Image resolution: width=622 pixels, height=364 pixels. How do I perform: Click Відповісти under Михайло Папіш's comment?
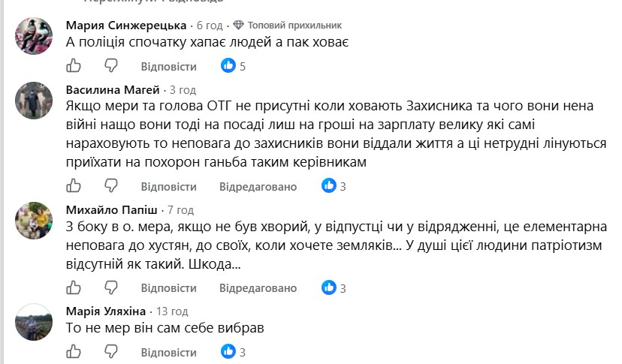(168, 288)
